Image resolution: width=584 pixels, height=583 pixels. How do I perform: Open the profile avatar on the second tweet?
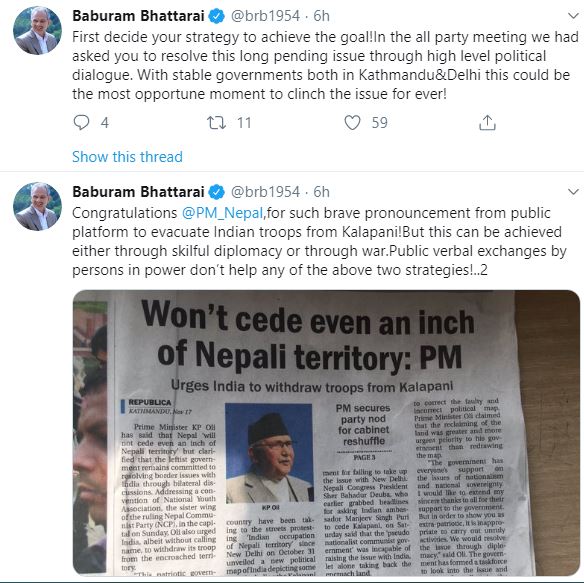point(37,206)
